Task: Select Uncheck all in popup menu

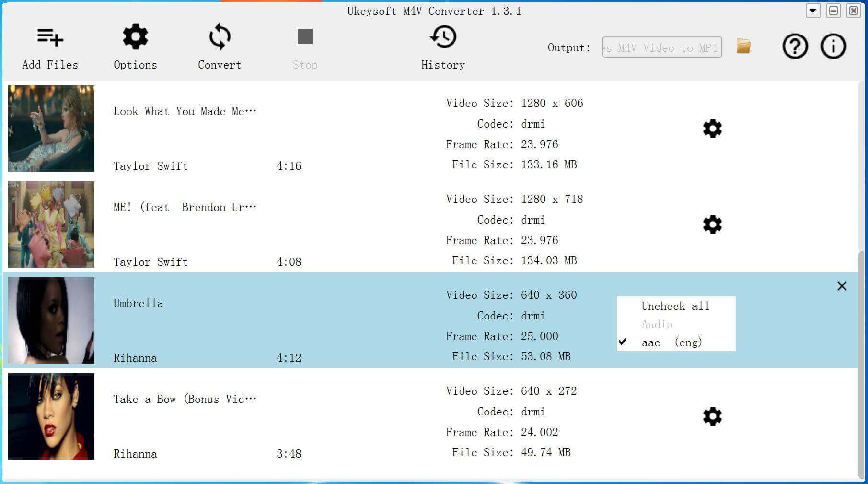Action: pos(675,306)
